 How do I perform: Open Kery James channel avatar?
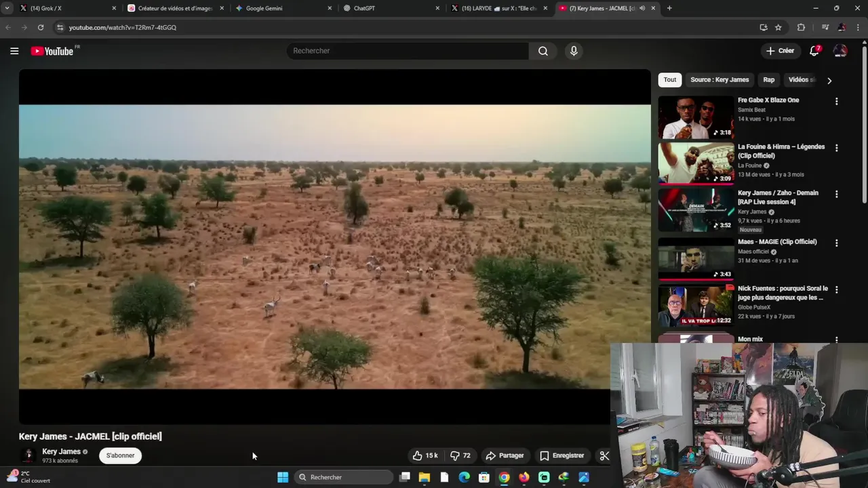(28, 455)
